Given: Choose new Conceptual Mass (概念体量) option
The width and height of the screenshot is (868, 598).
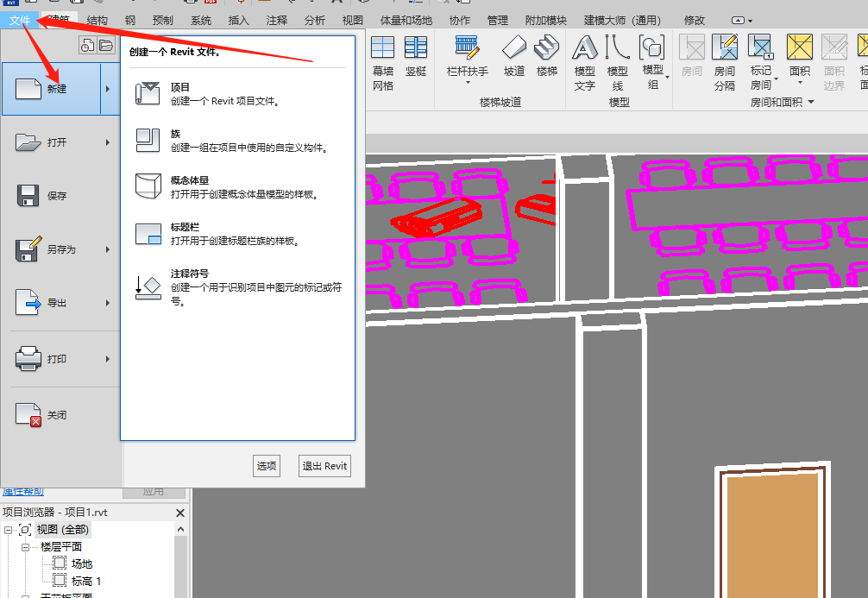Looking at the screenshot, I should (x=238, y=186).
